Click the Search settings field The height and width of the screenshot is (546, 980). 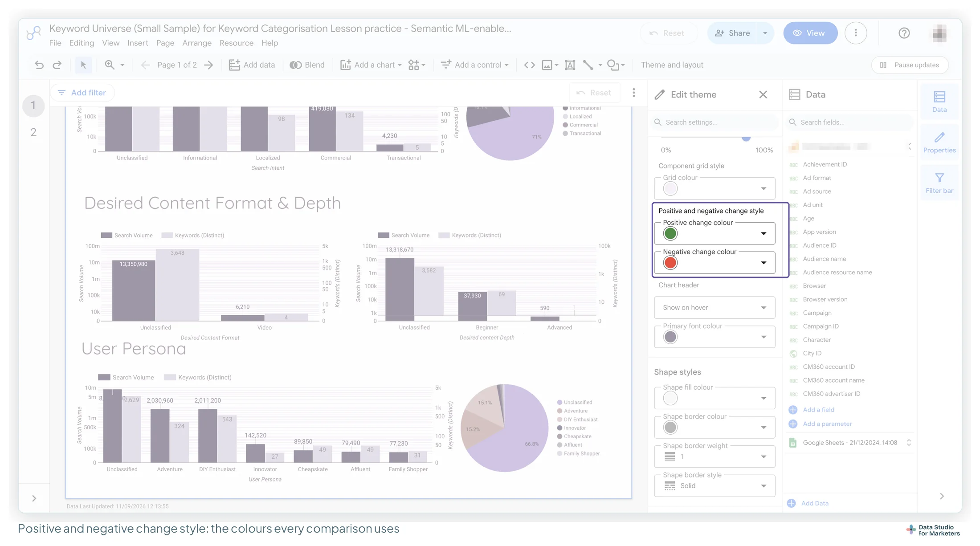715,122
